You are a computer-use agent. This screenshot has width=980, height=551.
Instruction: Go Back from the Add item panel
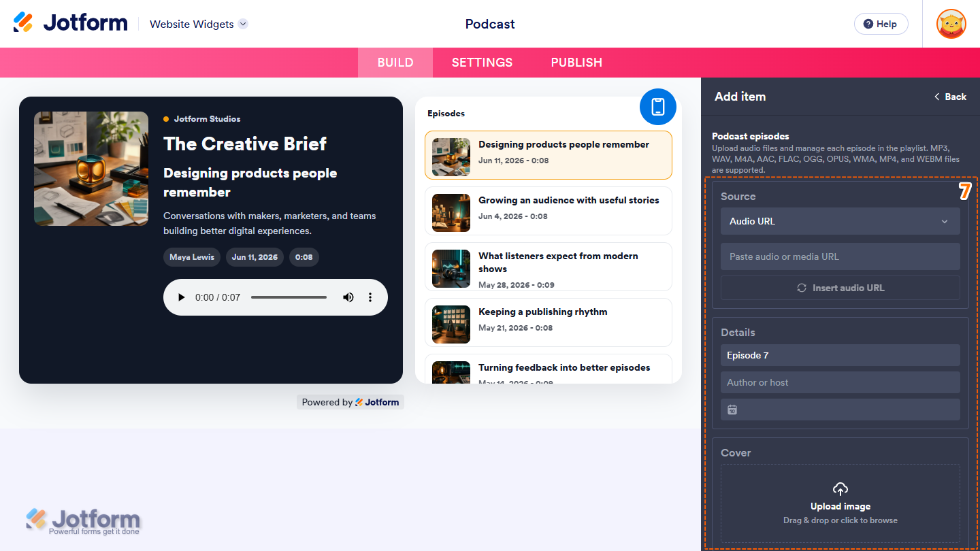tap(950, 97)
